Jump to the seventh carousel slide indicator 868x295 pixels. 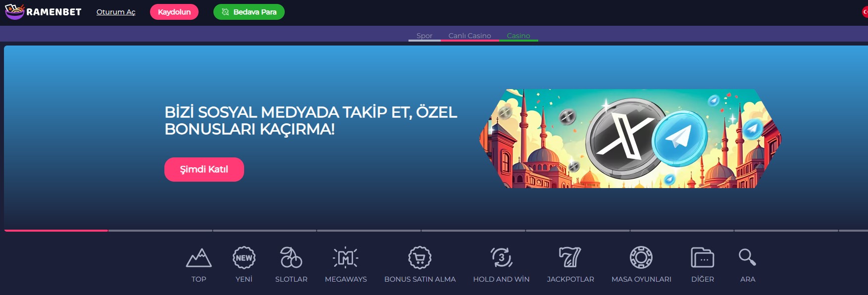tap(682, 231)
